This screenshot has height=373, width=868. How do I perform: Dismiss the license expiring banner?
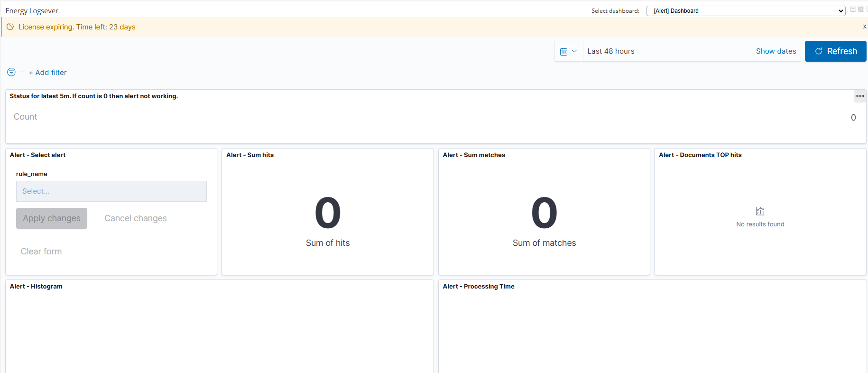click(x=864, y=27)
